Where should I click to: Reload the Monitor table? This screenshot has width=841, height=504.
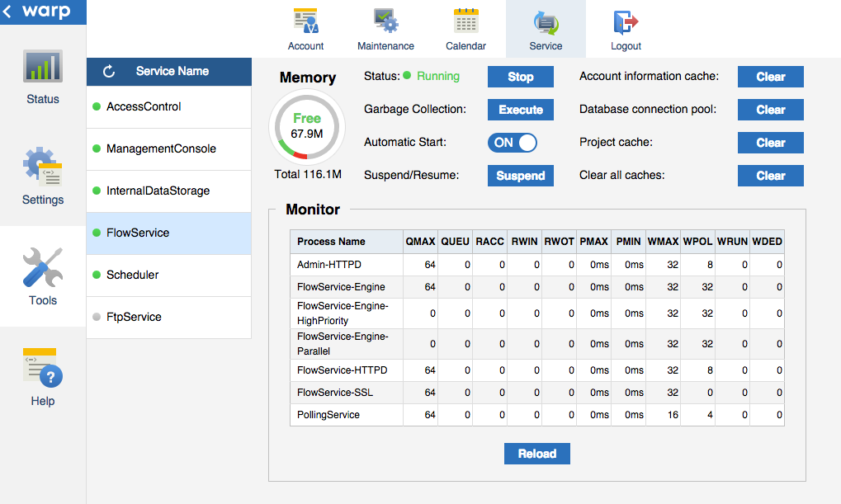pos(537,454)
